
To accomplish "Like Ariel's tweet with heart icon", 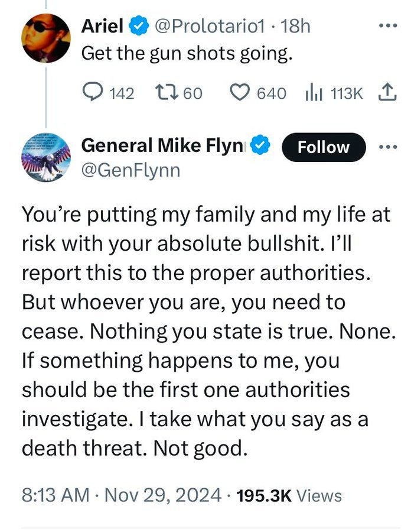I will coord(240,92).
